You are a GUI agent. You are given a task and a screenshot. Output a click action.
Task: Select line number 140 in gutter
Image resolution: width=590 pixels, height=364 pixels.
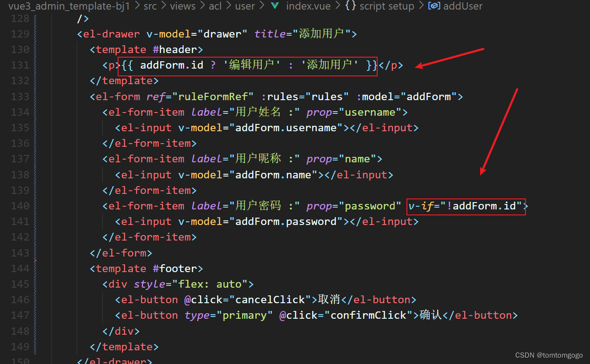click(20, 206)
